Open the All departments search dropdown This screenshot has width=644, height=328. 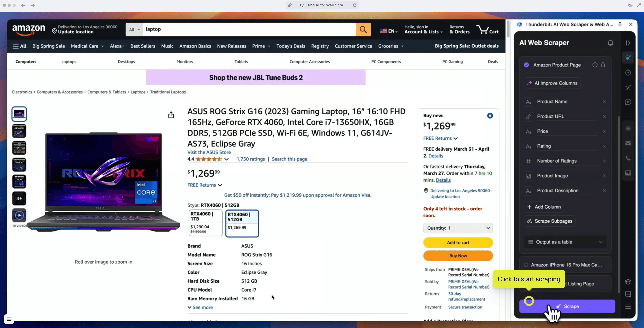pos(135,29)
